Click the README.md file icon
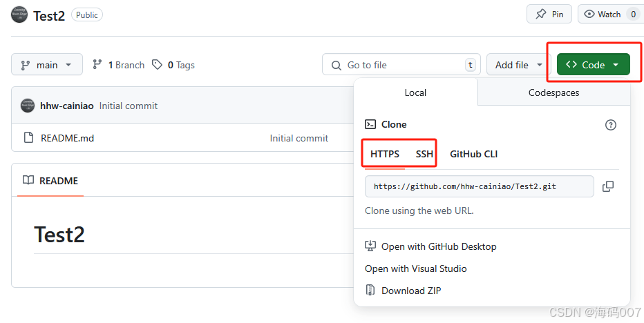The height and width of the screenshot is (323, 644). point(28,138)
